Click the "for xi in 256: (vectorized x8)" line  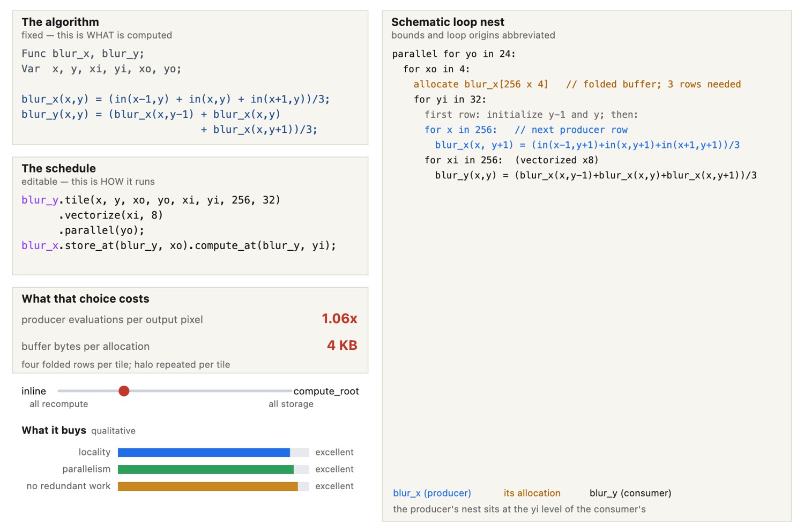[511, 160]
